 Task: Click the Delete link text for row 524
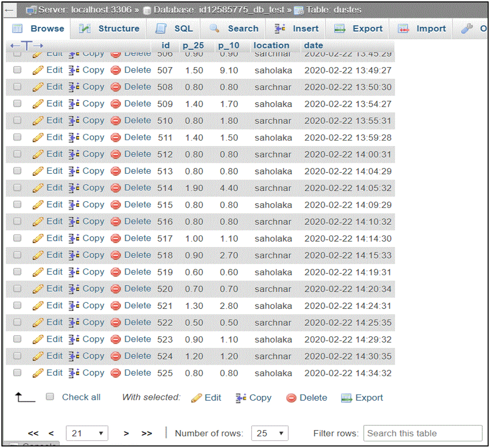click(138, 356)
